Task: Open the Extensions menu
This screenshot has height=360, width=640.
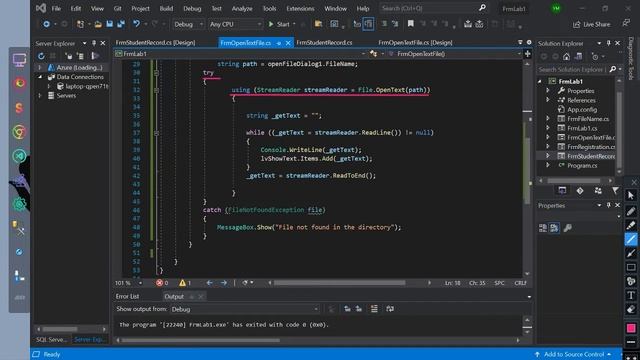Action: [x=300, y=8]
